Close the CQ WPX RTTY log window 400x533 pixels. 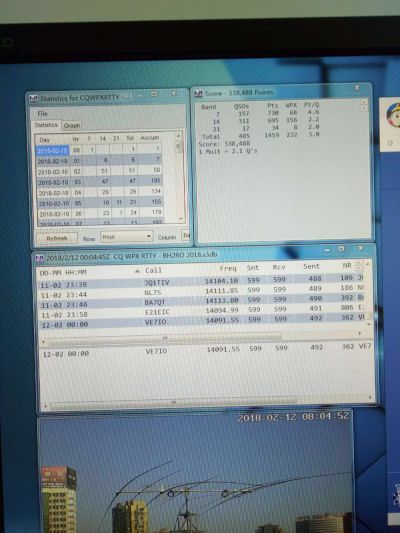[x=361, y=248]
